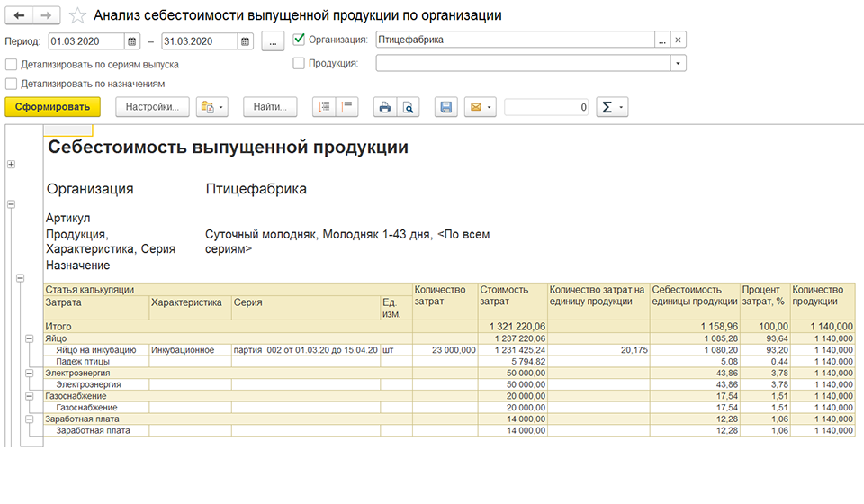The height and width of the screenshot is (504, 864).
Task: Collapse the Электроэнергия group row
Action: coord(29,373)
